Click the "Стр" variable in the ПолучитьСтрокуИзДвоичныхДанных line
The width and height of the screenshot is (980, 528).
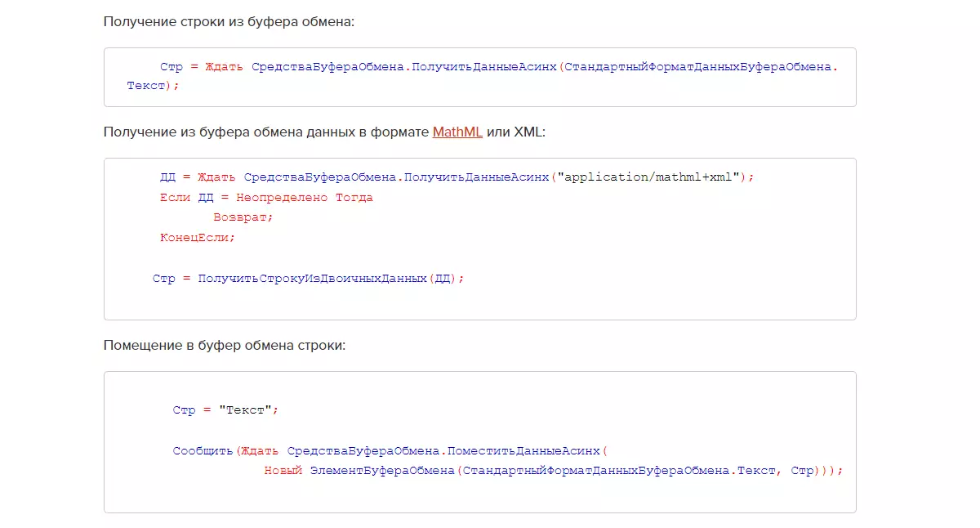click(163, 279)
